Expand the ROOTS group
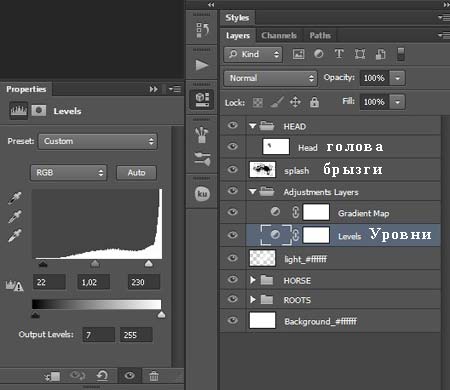 [x=253, y=300]
